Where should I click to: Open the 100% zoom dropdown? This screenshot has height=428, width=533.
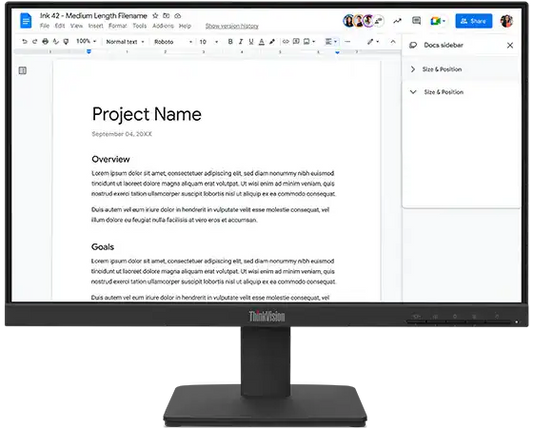click(86, 41)
